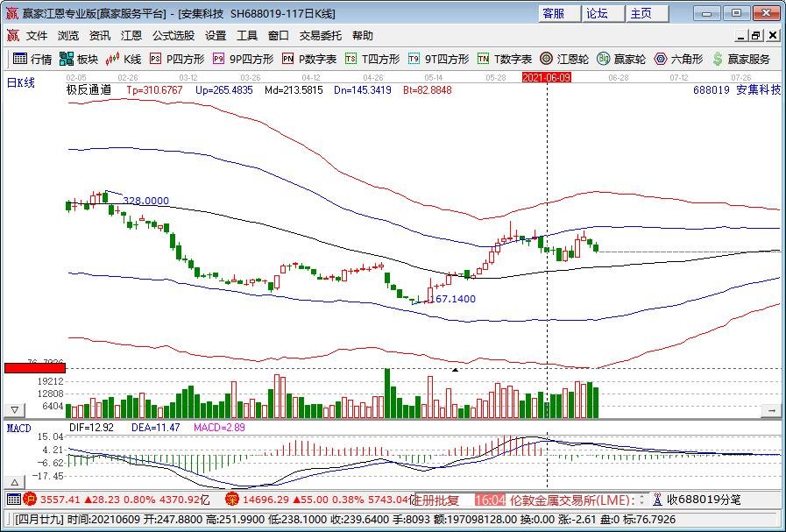This screenshot has width=786, height=532.
Task: Open 赢家服务 service in toolbar
Action: tap(741, 60)
